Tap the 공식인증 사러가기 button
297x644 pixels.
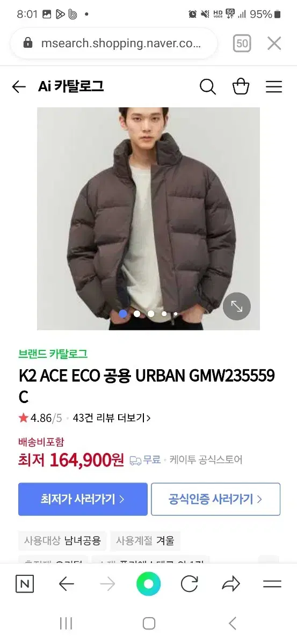pyautogui.click(x=216, y=499)
